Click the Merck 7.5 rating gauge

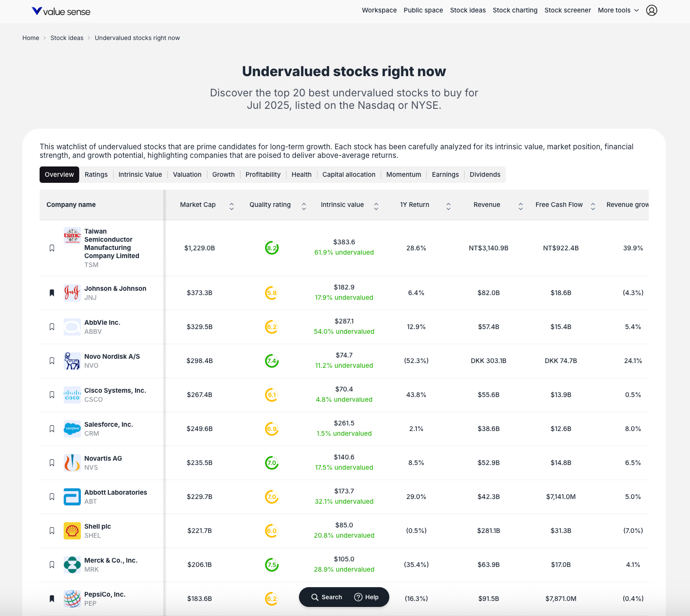pos(272,565)
